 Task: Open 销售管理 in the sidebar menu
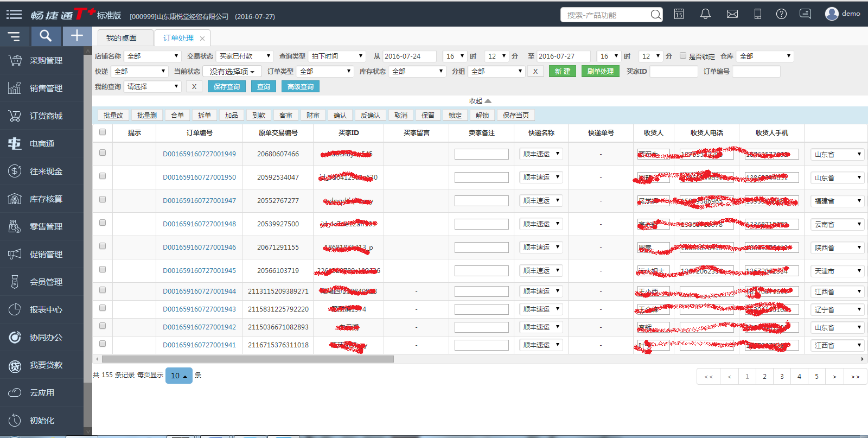click(46, 88)
